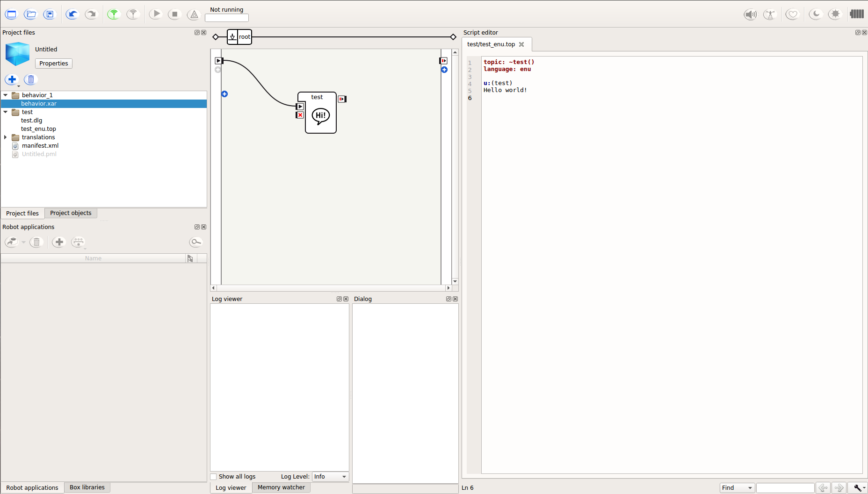The width and height of the screenshot is (868, 494).
Task: Click the grey disconnect antenna icon
Action: tap(133, 14)
